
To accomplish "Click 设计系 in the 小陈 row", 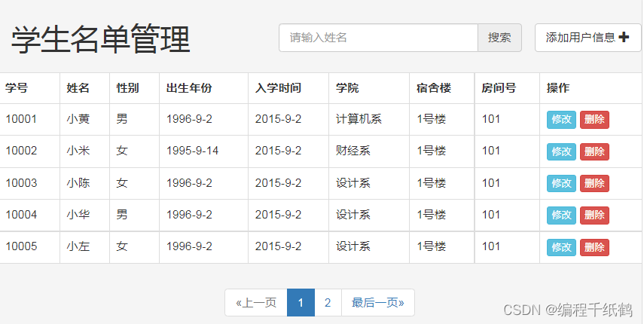I will click(353, 183).
